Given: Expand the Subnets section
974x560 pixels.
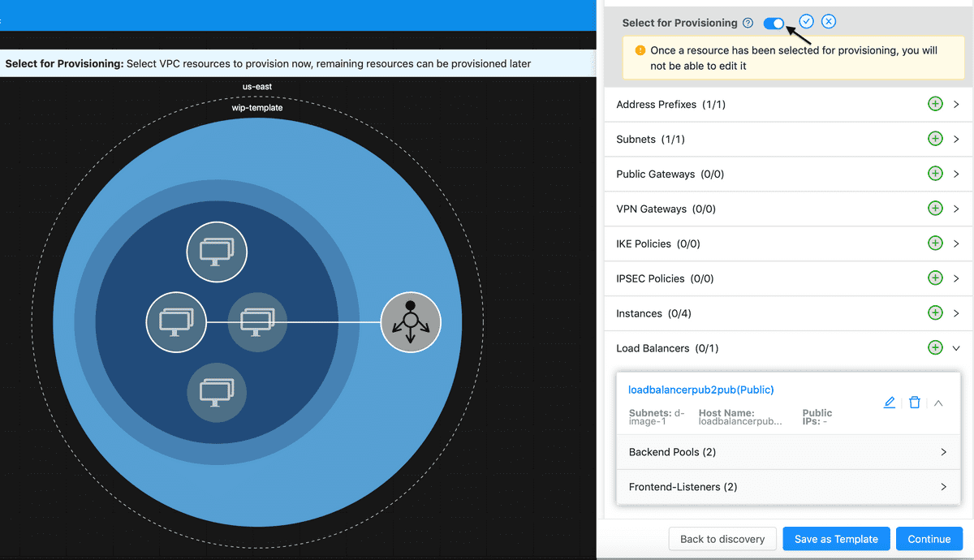Looking at the screenshot, I should tap(957, 140).
